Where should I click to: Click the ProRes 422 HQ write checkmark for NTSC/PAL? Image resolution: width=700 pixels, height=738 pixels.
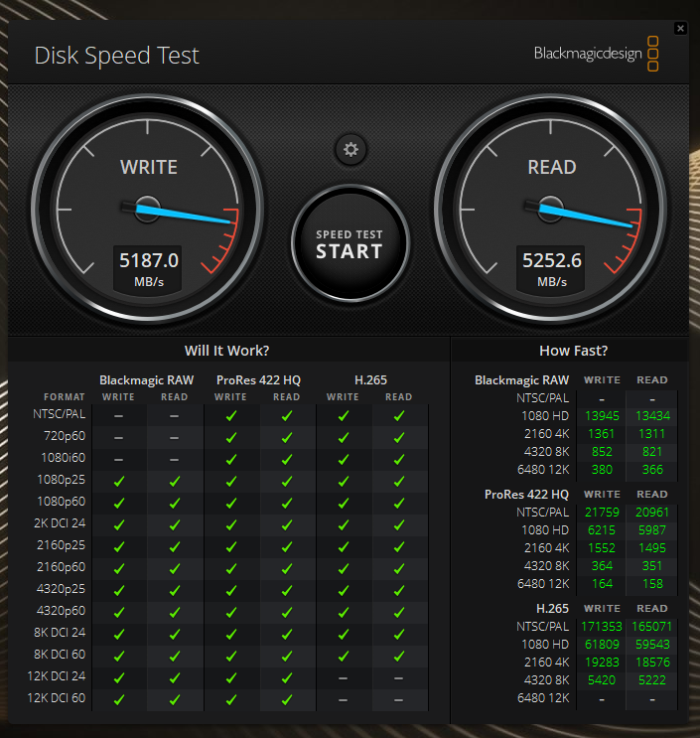pyautogui.click(x=231, y=416)
